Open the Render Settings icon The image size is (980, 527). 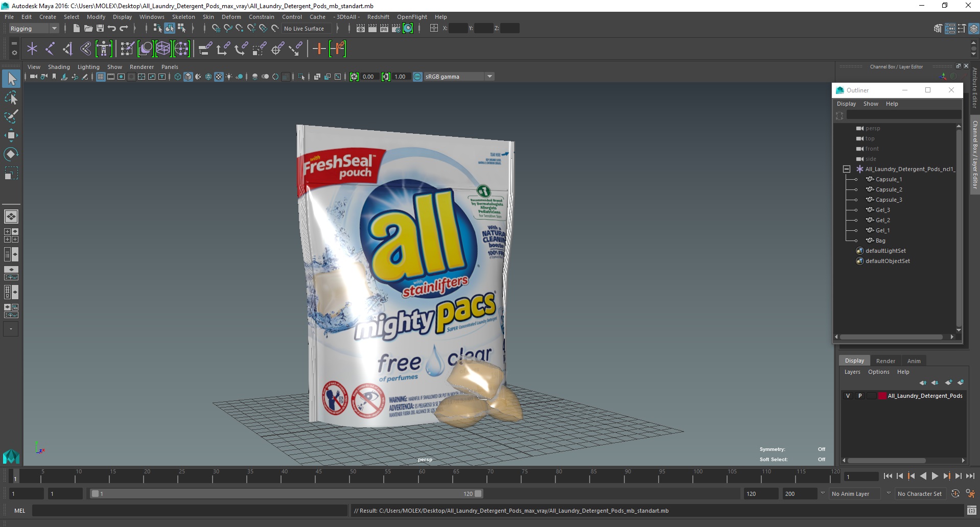coord(395,29)
